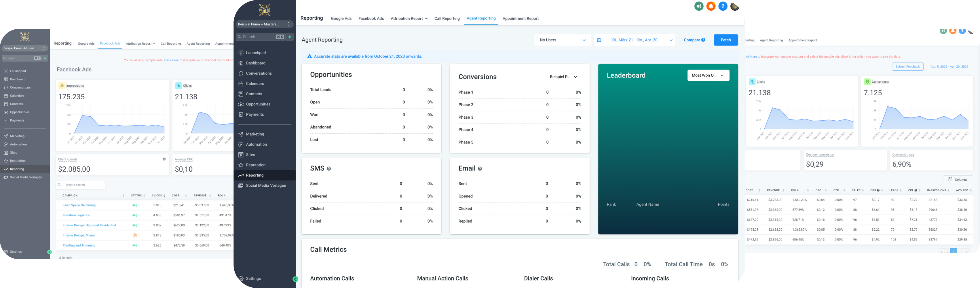
Task: Open the Columns button in right window
Action: pos(958,180)
